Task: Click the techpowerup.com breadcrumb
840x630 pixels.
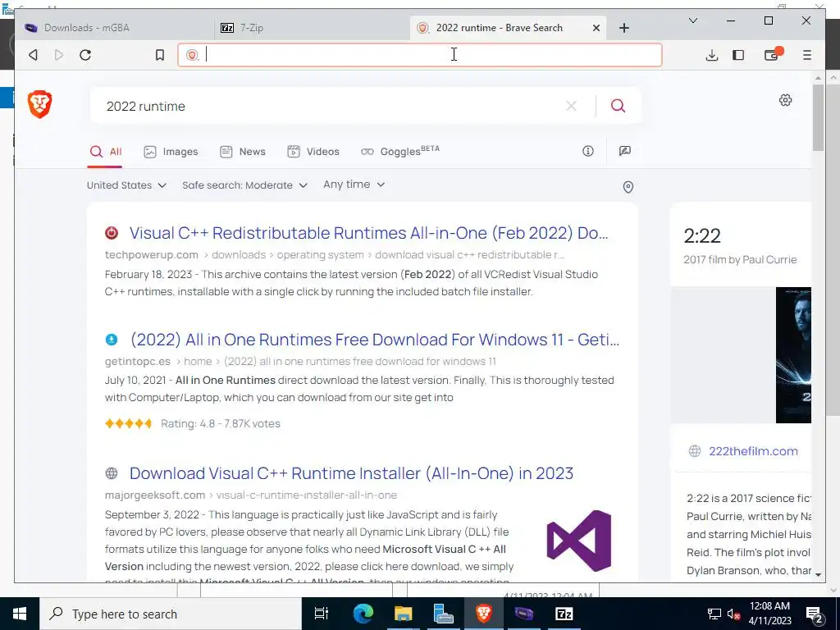Action: [152, 255]
